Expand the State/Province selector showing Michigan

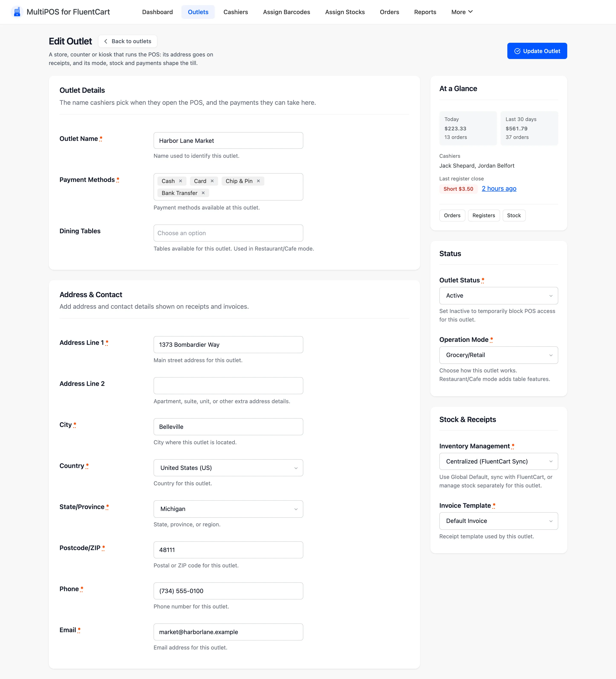click(x=228, y=509)
